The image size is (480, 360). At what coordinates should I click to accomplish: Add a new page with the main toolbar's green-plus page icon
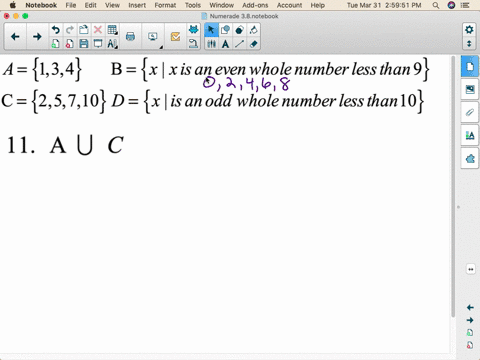pyautogui.click(x=55, y=44)
